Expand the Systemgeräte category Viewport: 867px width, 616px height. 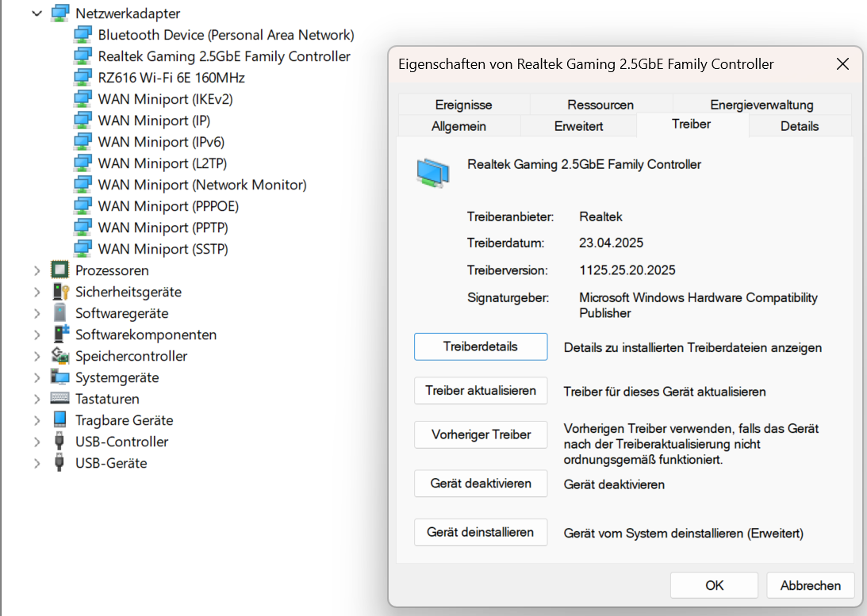tap(37, 378)
